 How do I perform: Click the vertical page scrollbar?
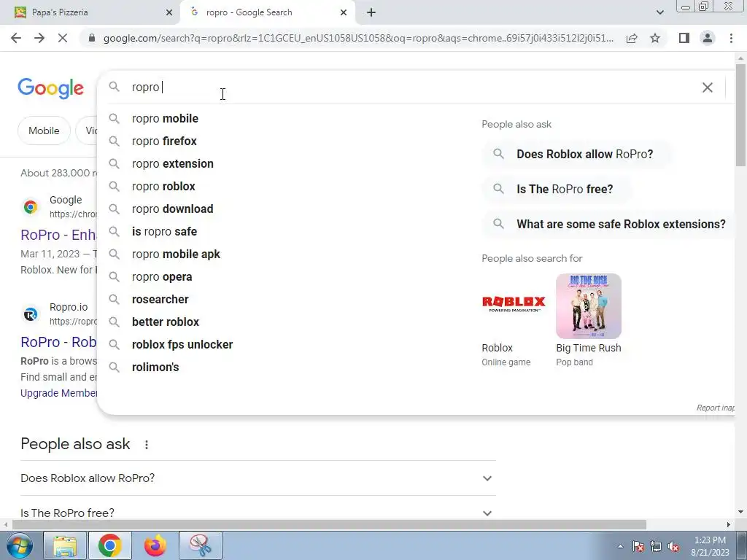pyautogui.click(x=740, y=114)
